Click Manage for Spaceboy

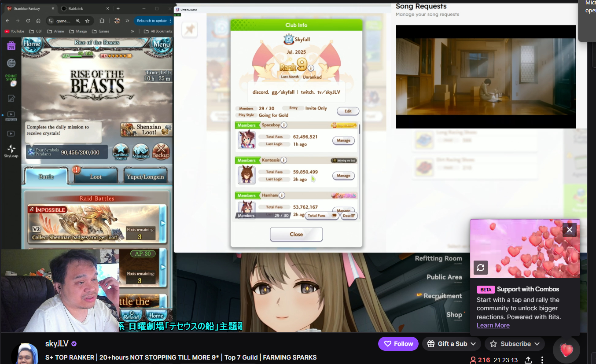(343, 140)
